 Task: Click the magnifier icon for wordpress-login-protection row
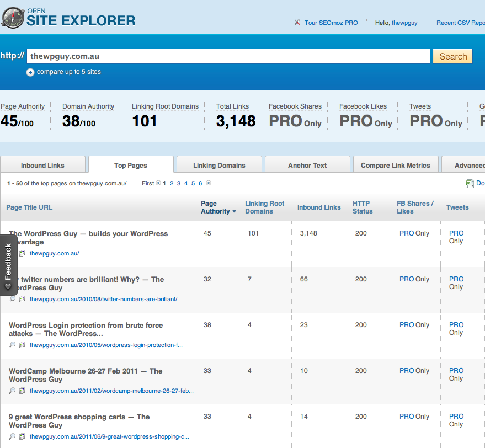pyautogui.click(x=12, y=345)
